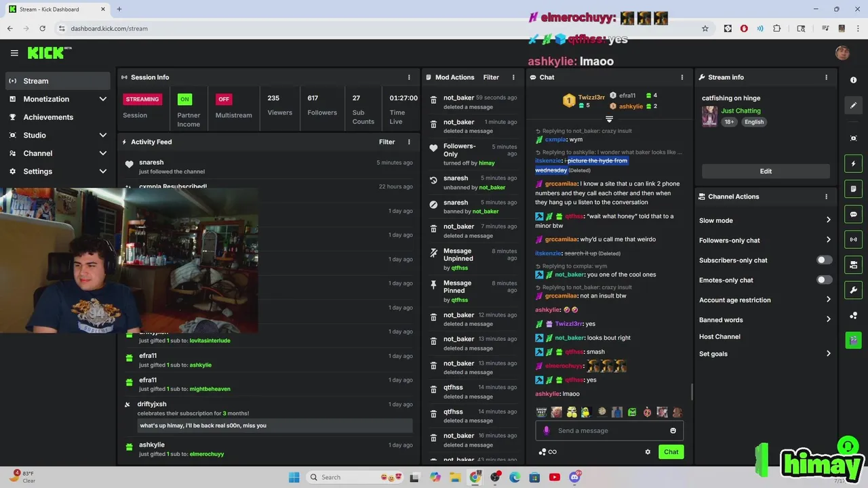Open the hamburger menu next to Kick logo
868x488 pixels.
14,53
